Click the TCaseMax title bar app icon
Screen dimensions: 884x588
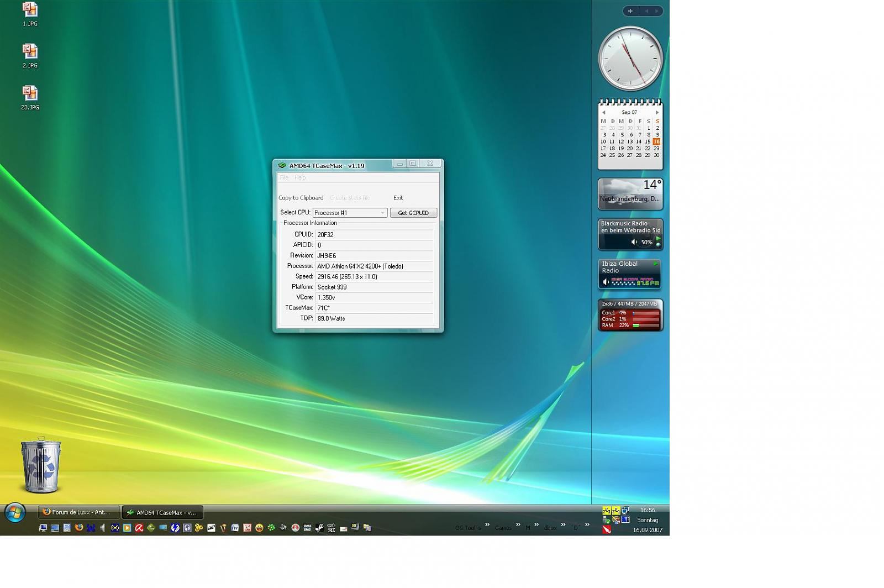282,165
